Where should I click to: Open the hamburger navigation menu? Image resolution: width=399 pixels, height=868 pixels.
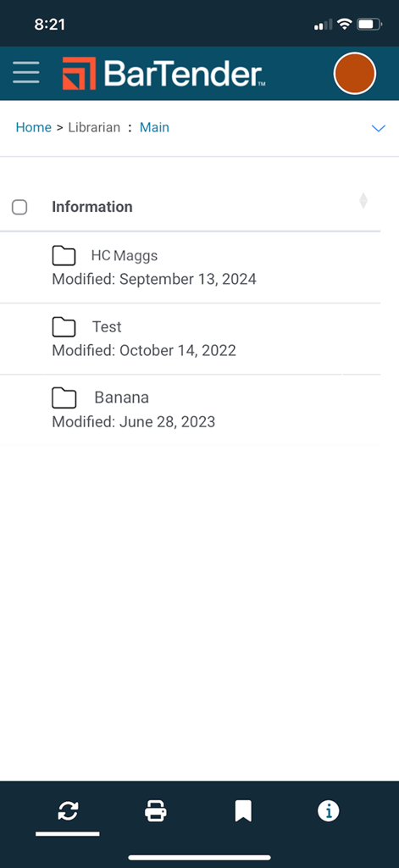pyautogui.click(x=26, y=73)
